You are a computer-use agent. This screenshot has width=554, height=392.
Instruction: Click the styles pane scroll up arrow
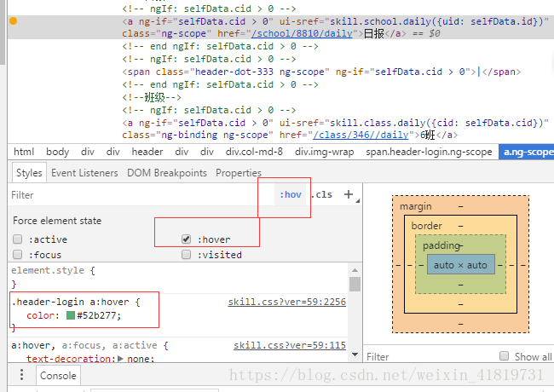pos(355,270)
